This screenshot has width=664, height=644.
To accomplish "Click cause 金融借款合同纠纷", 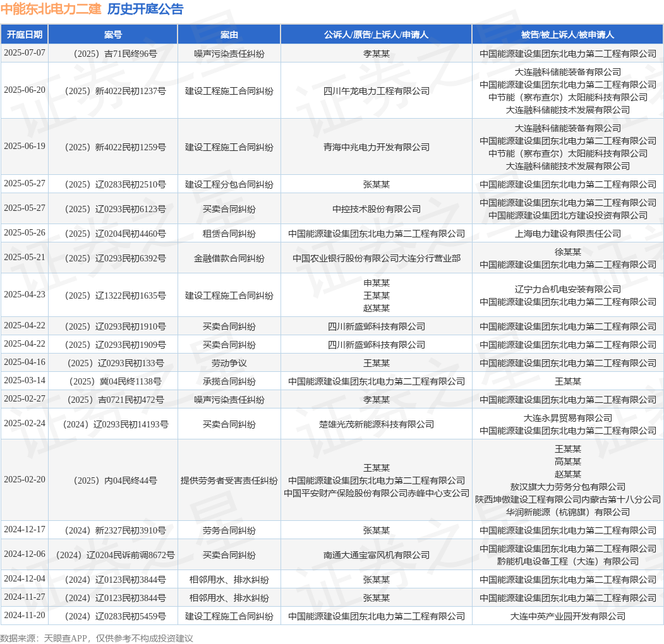I will (x=229, y=258).
